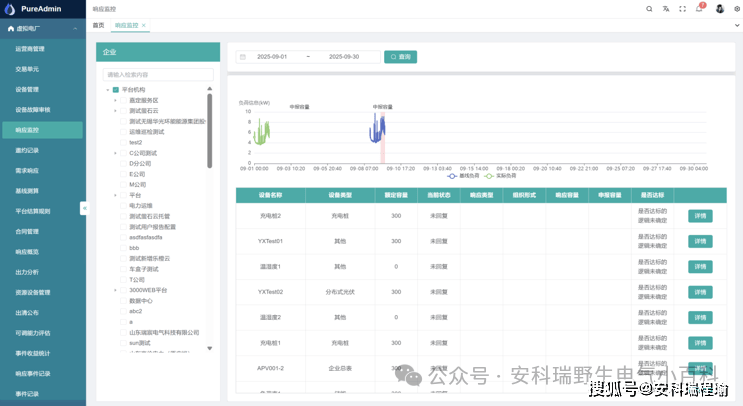Click tree scrollbar down arrow
The image size is (743, 406).
[209, 349]
